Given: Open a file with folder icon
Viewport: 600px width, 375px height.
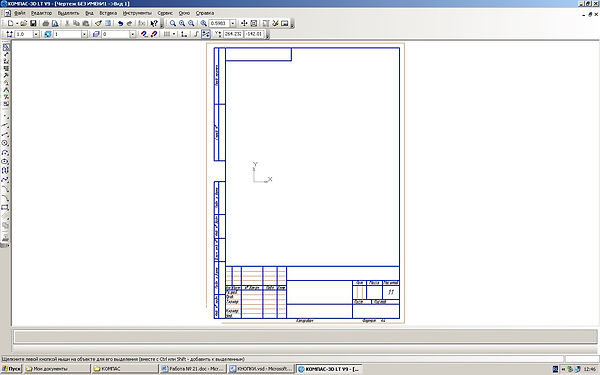Looking at the screenshot, I should [x=24, y=23].
